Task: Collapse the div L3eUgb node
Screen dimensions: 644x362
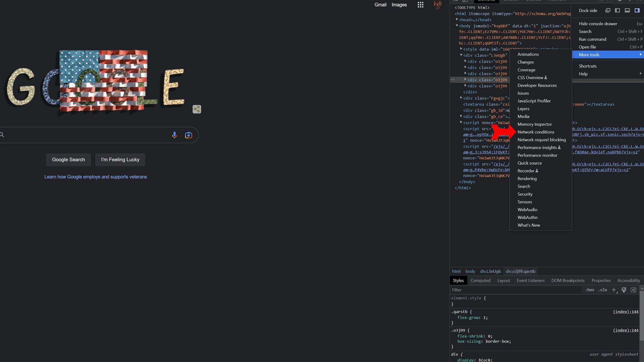Action: click(461, 55)
